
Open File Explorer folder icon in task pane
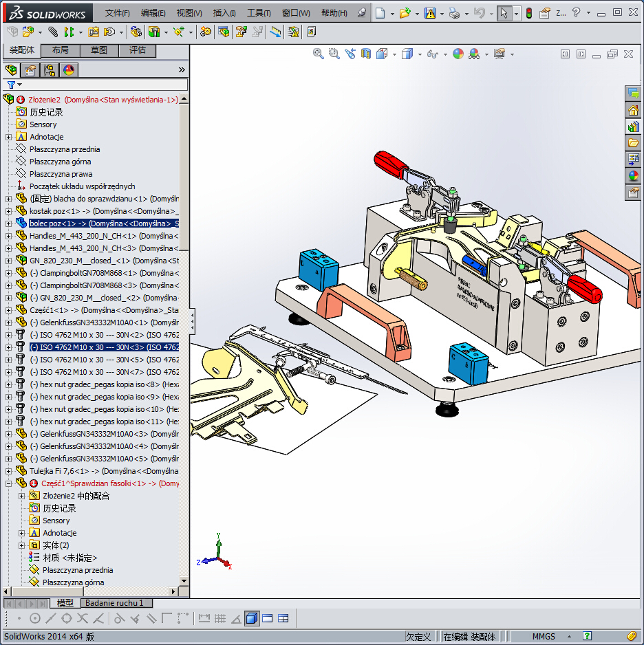click(633, 143)
